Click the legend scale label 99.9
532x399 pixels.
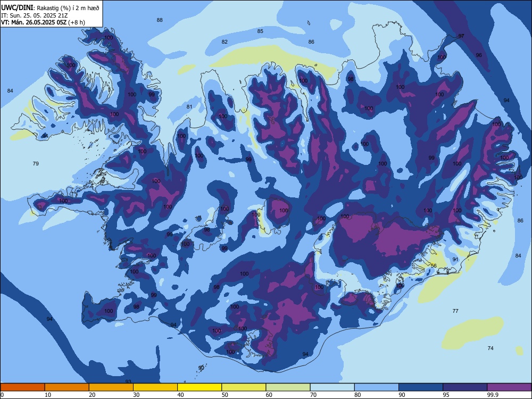pyautogui.click(x=493, y=395)
